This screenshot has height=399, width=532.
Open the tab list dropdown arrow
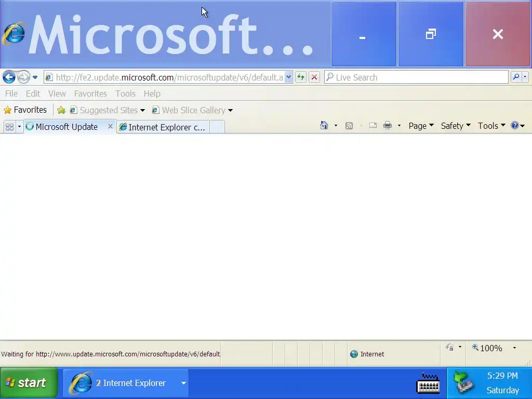pyautogui.click(x=19, y=127)
